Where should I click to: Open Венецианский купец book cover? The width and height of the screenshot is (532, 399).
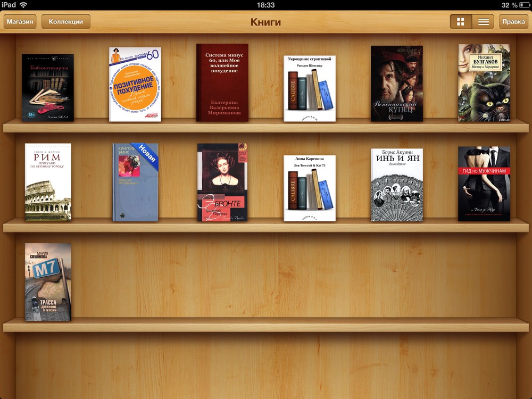[397, 84]
